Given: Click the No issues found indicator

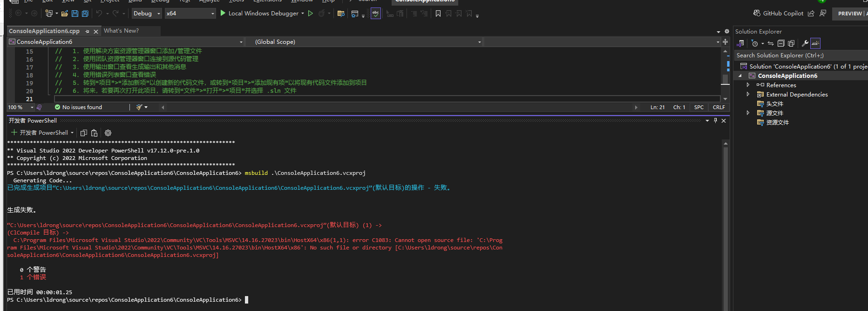Looking at the screenshot, I should pyautogui.click(x=78, y=107).
